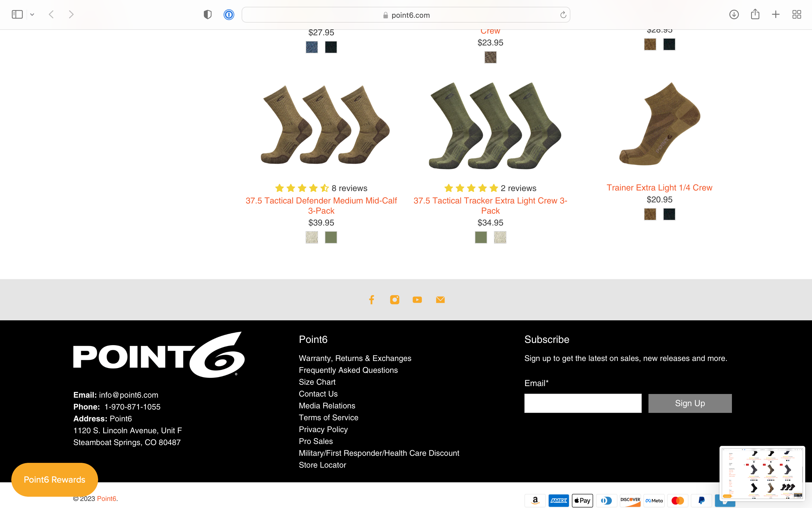Select the Amazon payment icon
Image resolution: width=812 pixels, height=508 pixels.
pyautogui.click(x=535, y=501)
